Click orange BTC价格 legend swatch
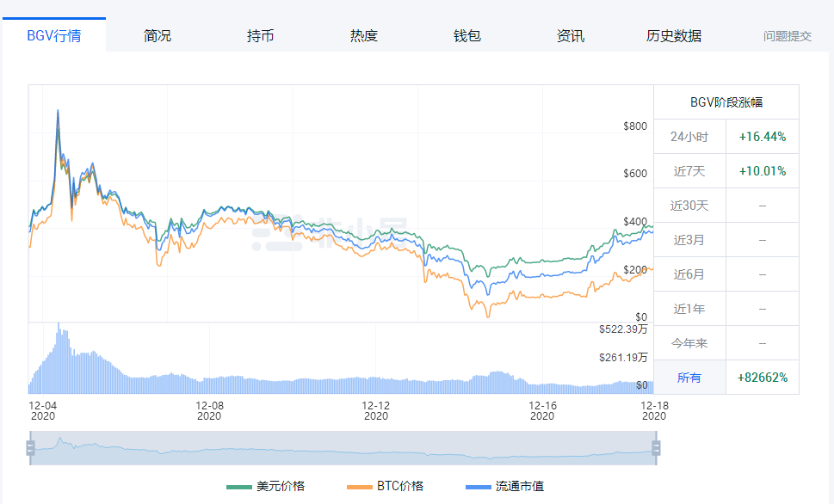 pyautogui.click(x=359, y=487)
